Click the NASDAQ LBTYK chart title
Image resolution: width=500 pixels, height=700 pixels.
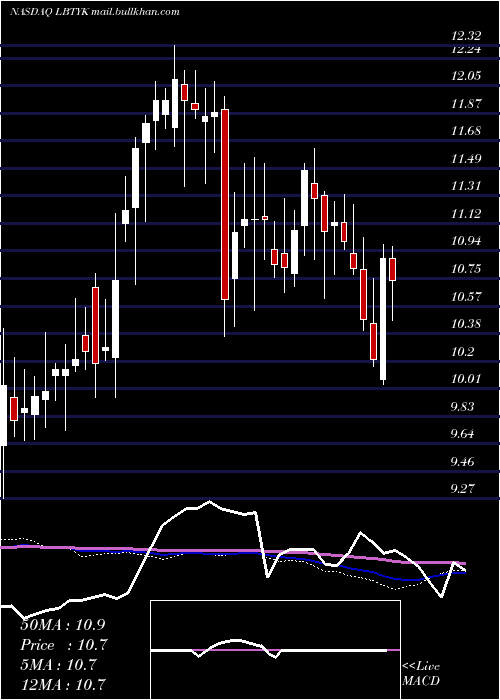95,12
